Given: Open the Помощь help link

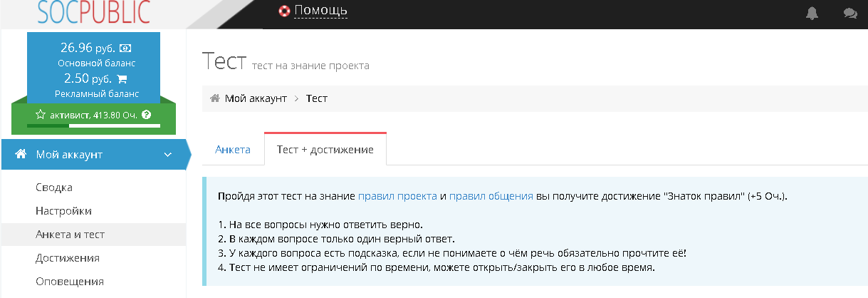Looking at the screenshot, I should pos(320,11).
